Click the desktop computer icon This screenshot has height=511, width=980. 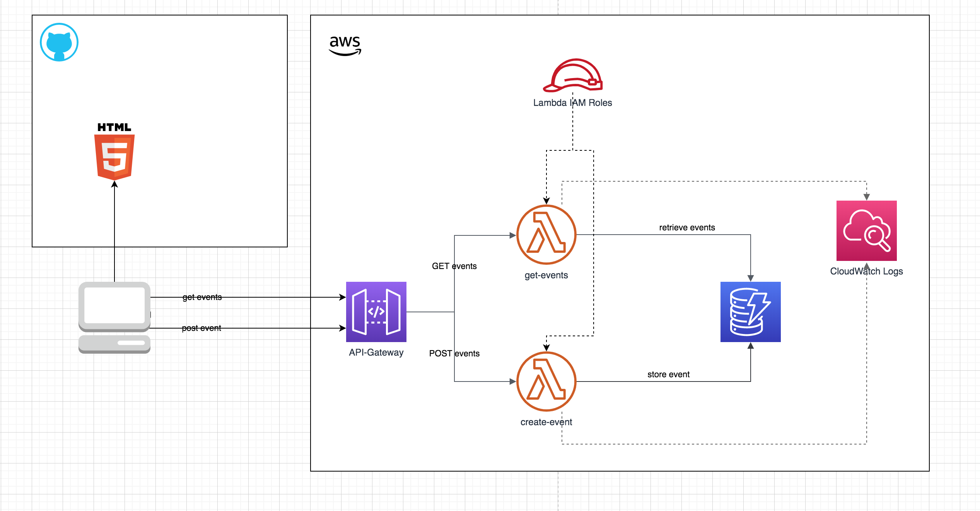[x=114, y=317]
